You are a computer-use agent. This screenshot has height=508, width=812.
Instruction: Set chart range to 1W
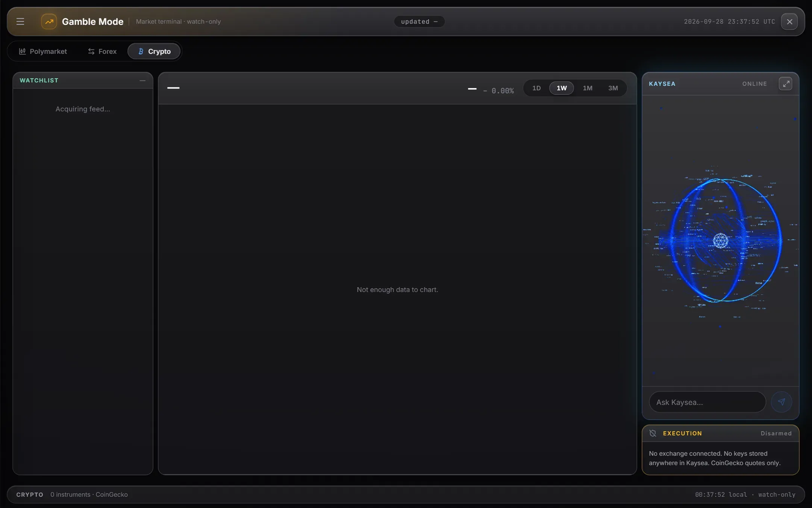click(562, 88)
